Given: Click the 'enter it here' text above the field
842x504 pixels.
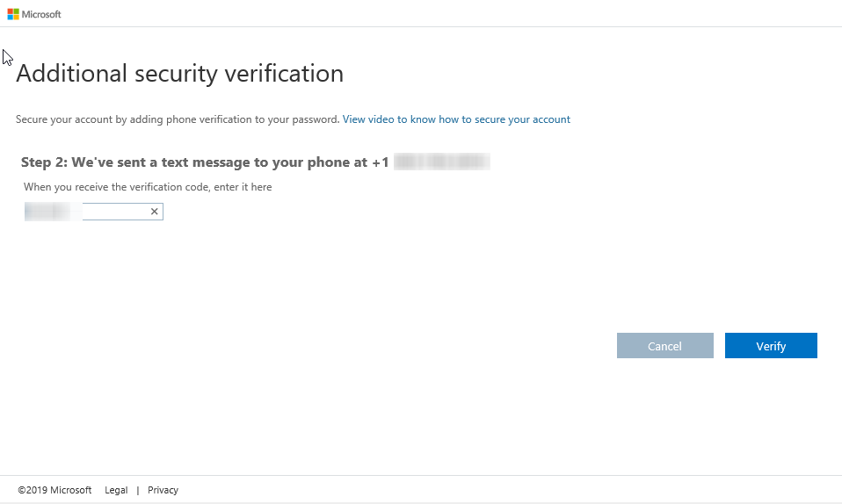Looking at the screenshot, I should point(243,187).
